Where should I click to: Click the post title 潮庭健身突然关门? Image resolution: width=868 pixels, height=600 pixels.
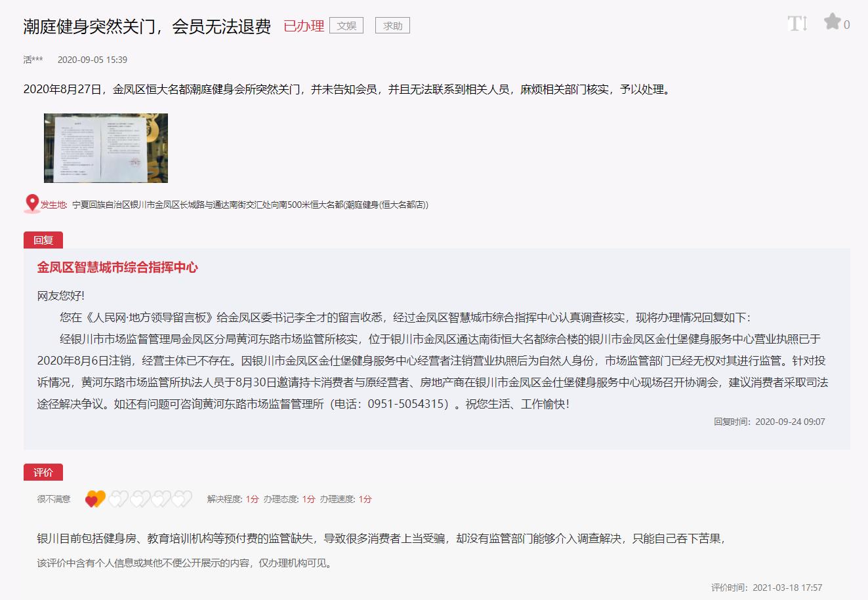(x=147, y=26)
